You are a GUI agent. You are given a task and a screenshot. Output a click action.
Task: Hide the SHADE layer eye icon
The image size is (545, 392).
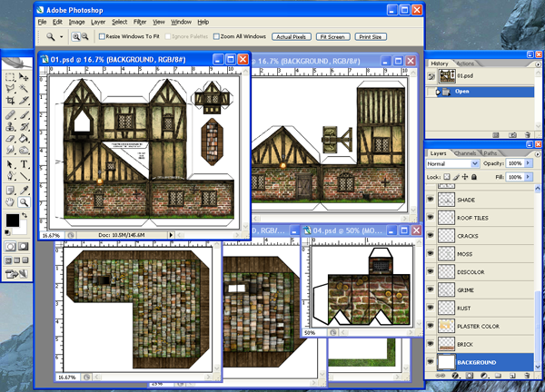pyautogui.click(x=431, y=200)
